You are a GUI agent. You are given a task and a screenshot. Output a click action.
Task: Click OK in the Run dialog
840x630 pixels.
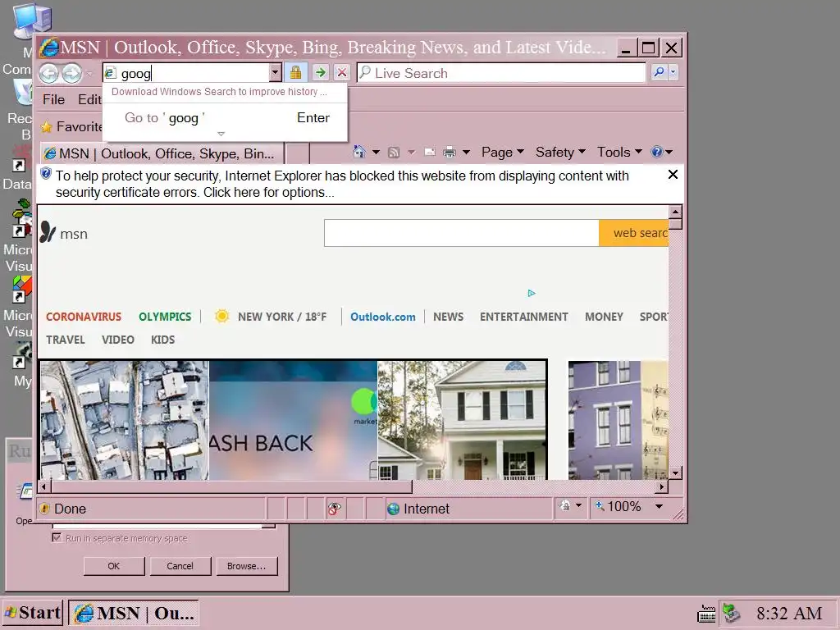113,566
